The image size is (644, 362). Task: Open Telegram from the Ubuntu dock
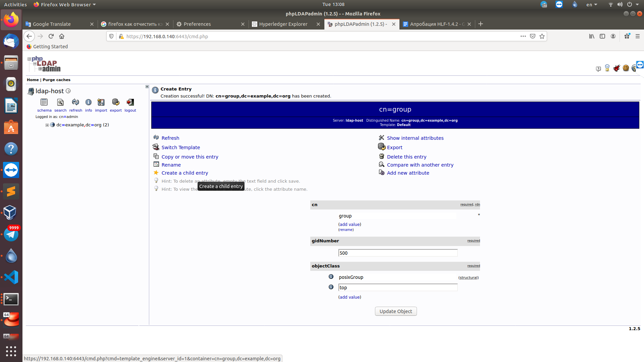pos(11,234)
